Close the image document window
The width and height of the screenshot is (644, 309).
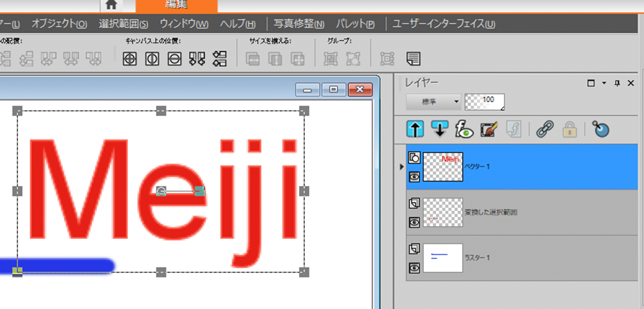point(360,89)
